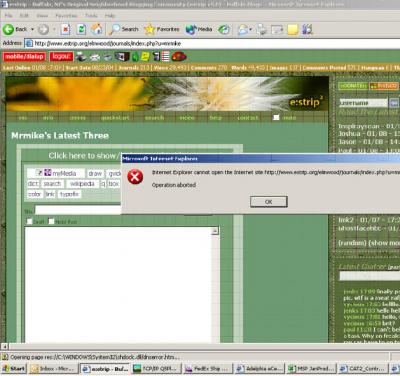This screenshot has width=400, height=376.
Task: Toggle the Draft checkbox
Action: pyautogui.click(x=29, y=221)
